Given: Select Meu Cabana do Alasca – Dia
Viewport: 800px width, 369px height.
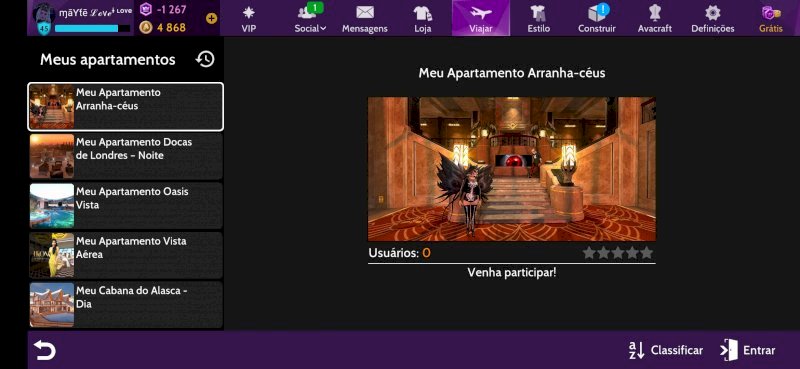Looking at the screenshot, I should 126,305.
